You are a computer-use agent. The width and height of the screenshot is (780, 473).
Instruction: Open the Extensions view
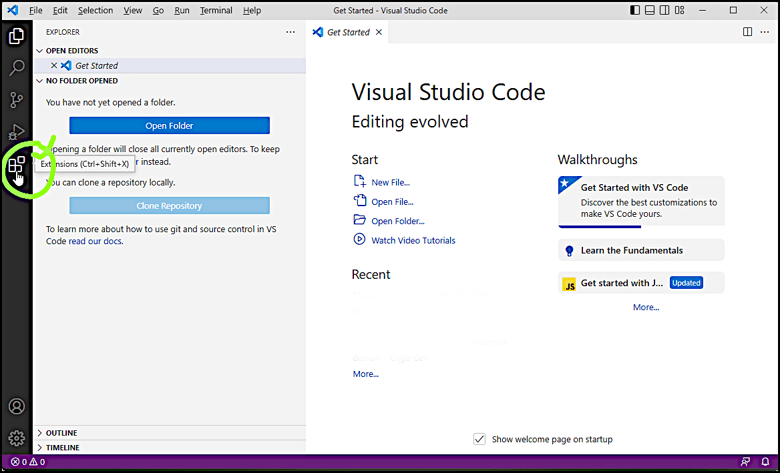[16, 165]
